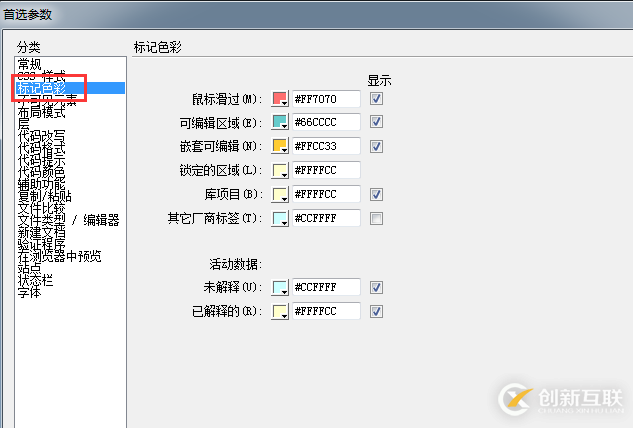Open the 锁定的区域 color swatch
This screenshot has height=428, width=633.
click(x=279, y=170)
